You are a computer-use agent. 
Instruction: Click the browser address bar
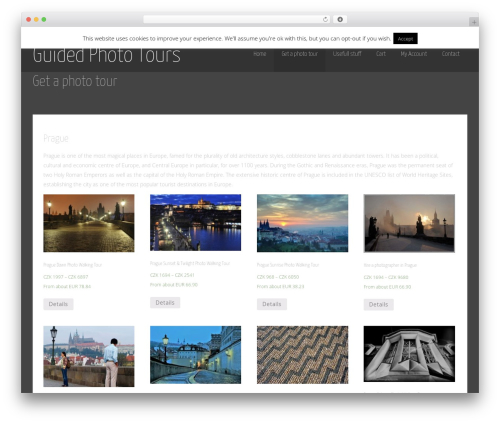pyautogui.click(x=236, y=20)
